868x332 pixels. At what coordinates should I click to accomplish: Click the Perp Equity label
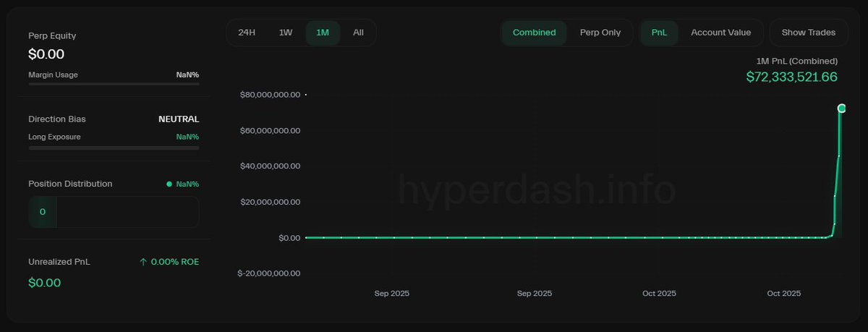click(x=52, y=35)
